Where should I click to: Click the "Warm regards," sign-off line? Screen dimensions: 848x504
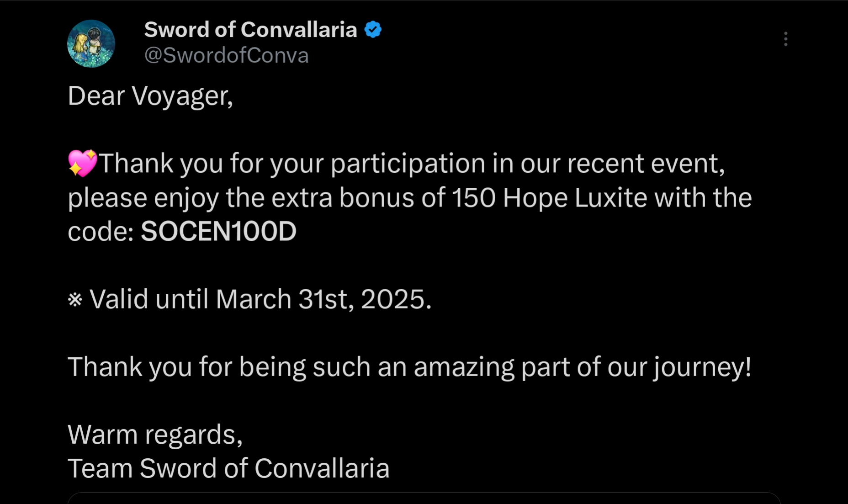pyautogui.click(x=155, y=435)
